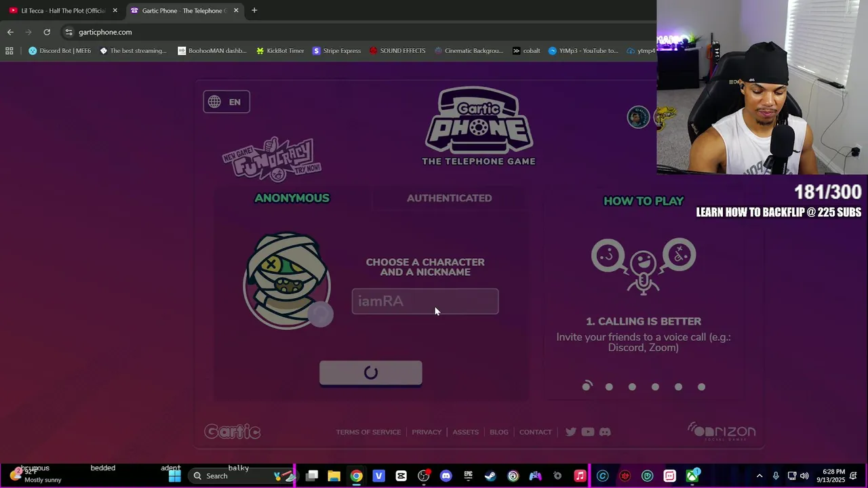Open Apple Music from taskbar

580,476
